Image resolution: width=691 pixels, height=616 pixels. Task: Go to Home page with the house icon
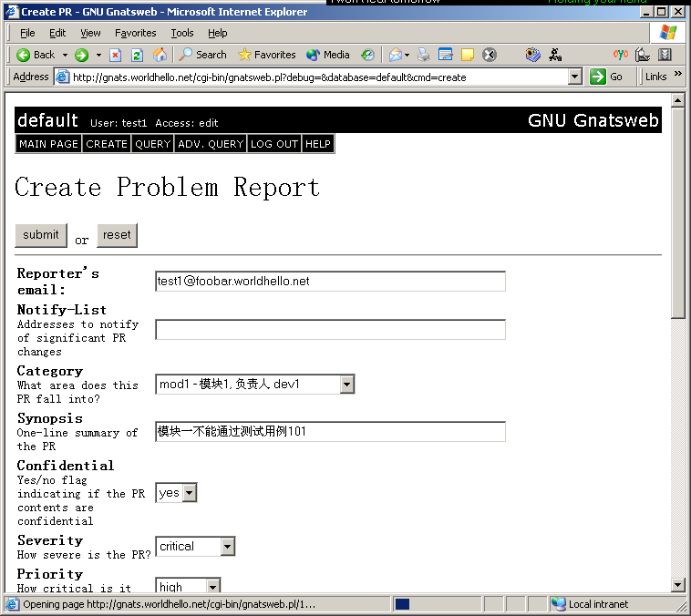pos(160,55)
